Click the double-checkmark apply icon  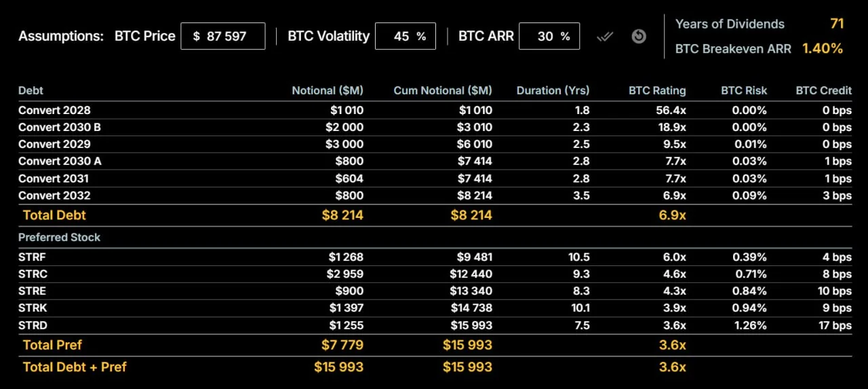605,37
